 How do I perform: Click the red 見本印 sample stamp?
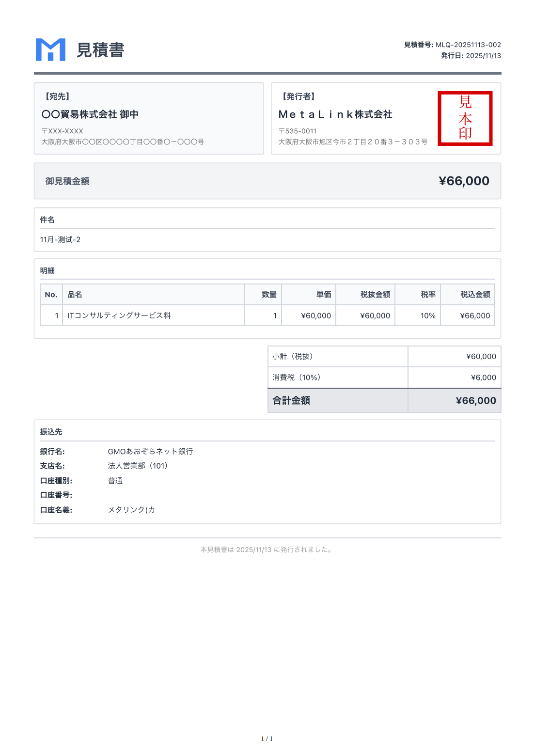[x=465, y=118]
